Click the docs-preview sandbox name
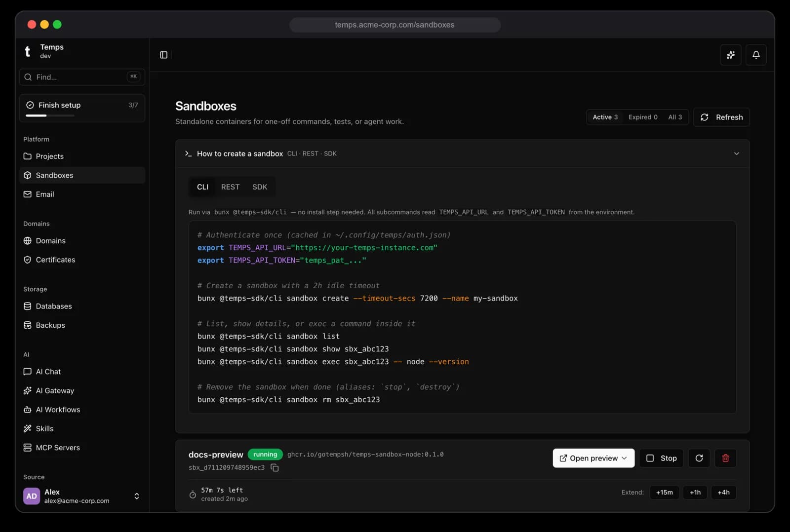Viewport: 790px width, 532px height. coord(216,455)
